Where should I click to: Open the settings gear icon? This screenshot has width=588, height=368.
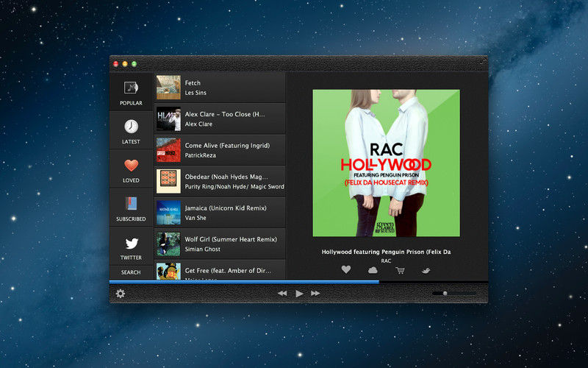click(121, 293)
